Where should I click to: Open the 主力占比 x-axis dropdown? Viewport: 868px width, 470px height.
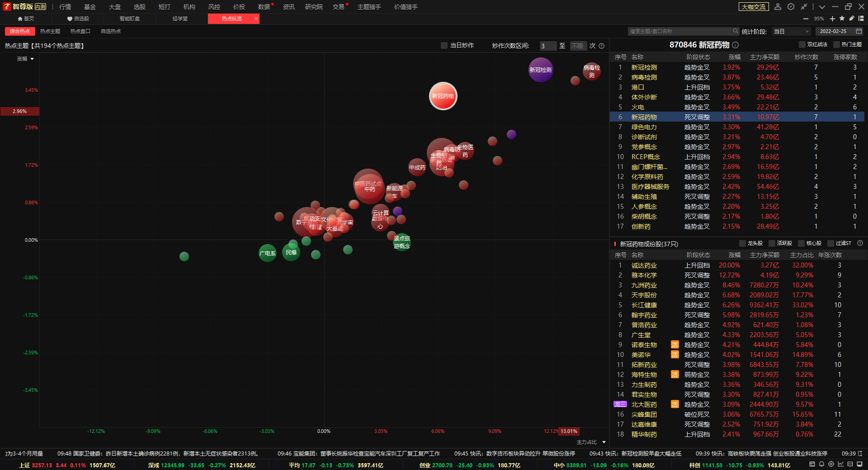point(591,442)
